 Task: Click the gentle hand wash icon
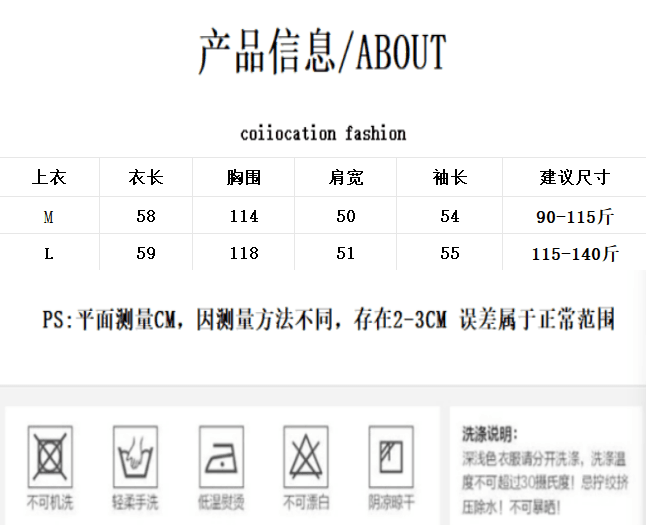point(136,457)
